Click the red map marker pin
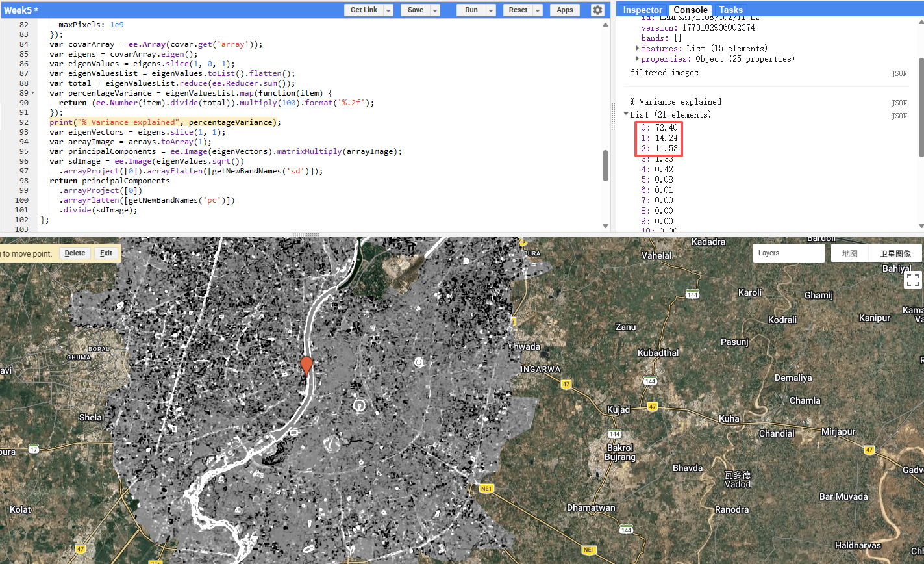Viewport: 924px width, 564px height. click(306, 365)
